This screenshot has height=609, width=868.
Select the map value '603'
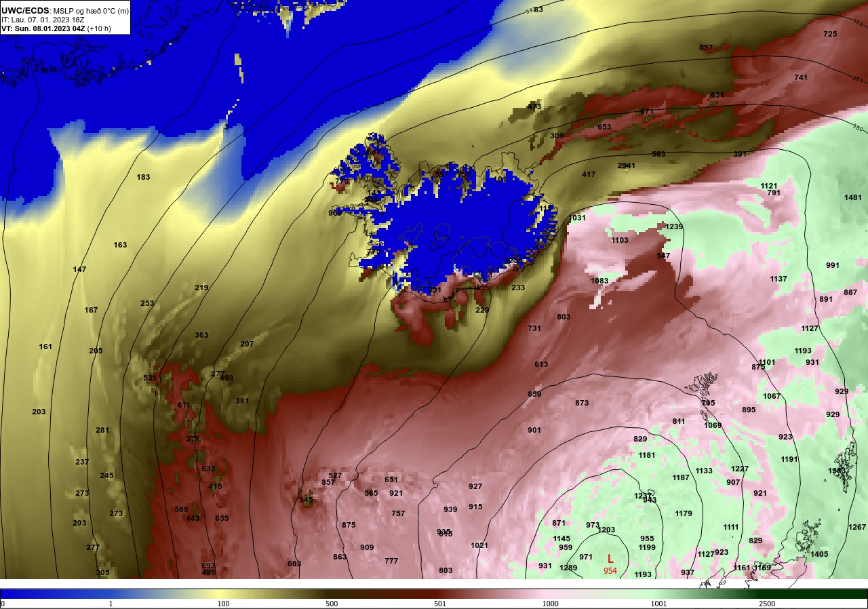(x=294, y=564)
